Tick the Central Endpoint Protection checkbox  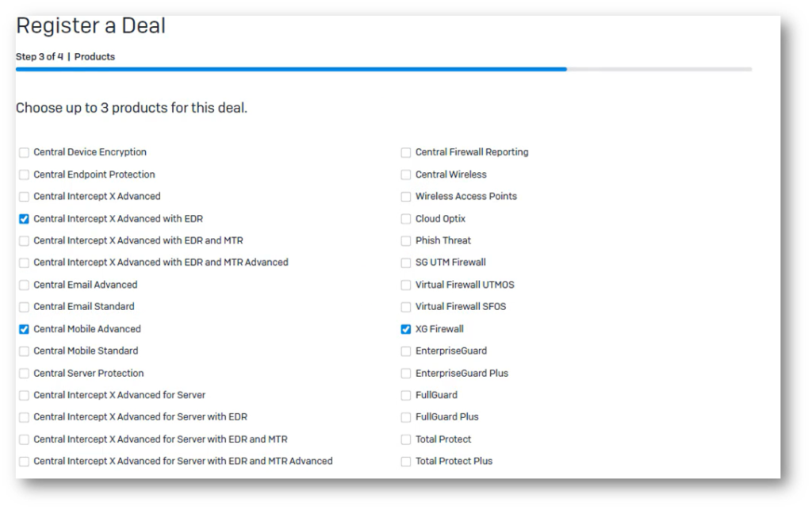point(24,174)
